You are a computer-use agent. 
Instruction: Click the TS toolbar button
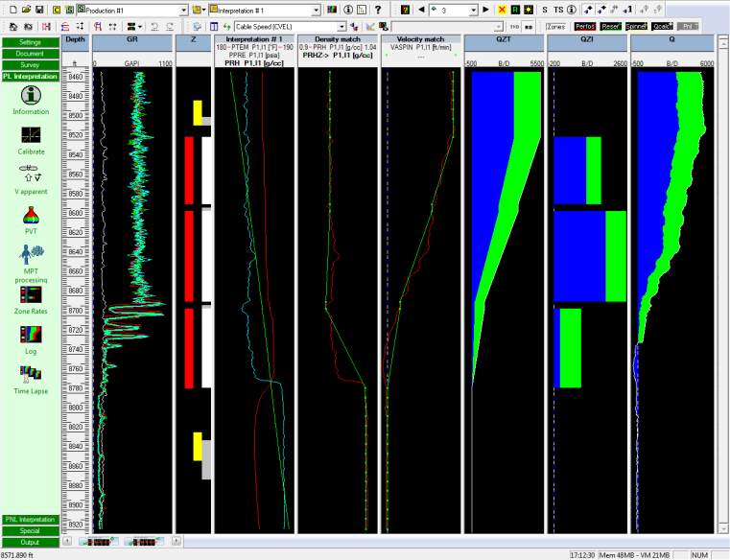[558, 10]
